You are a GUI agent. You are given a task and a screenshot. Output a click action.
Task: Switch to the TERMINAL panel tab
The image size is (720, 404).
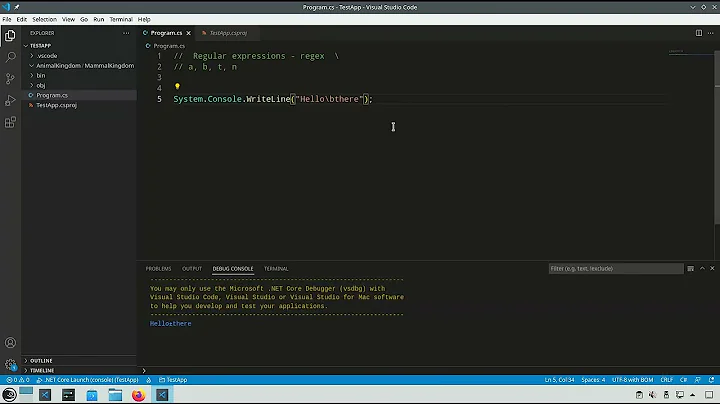pos(276,269)
